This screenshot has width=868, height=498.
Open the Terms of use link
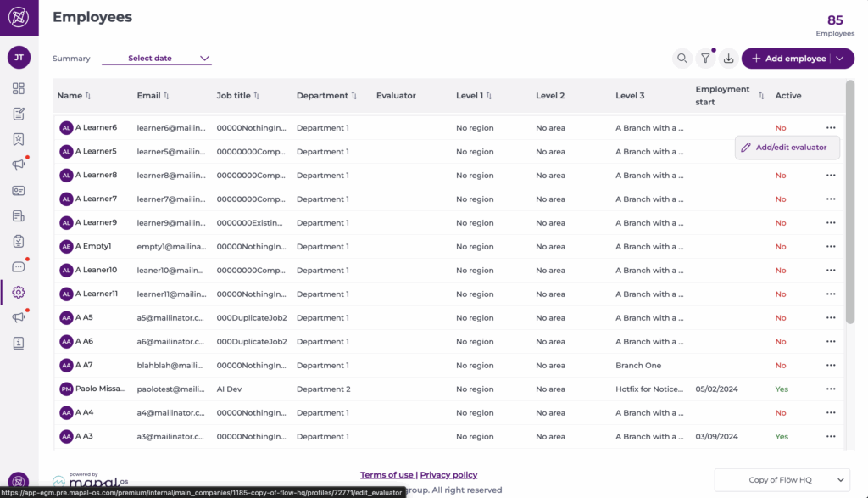click(x=387, y=475)
